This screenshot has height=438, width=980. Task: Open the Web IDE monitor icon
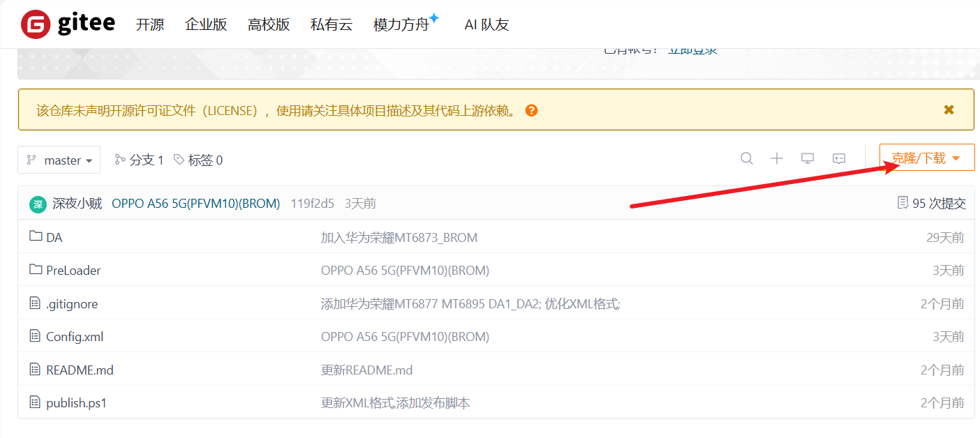[x=808, y=159]
